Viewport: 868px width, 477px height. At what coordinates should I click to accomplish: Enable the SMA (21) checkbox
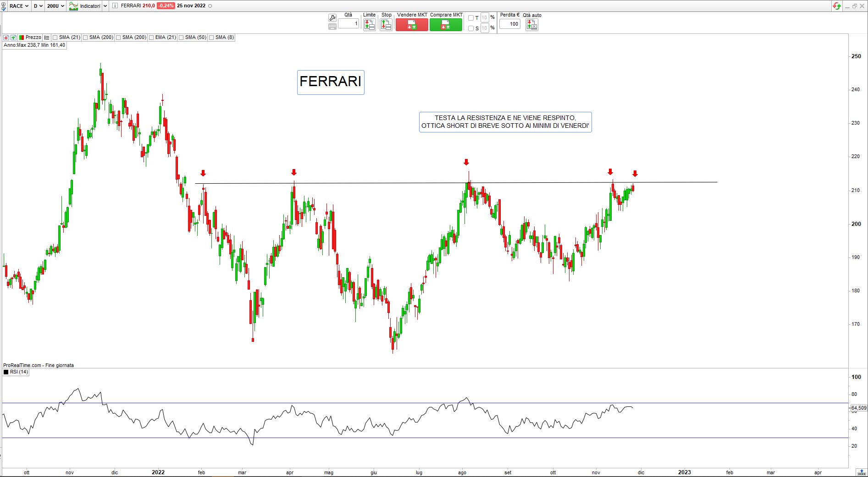coord(55,38)
